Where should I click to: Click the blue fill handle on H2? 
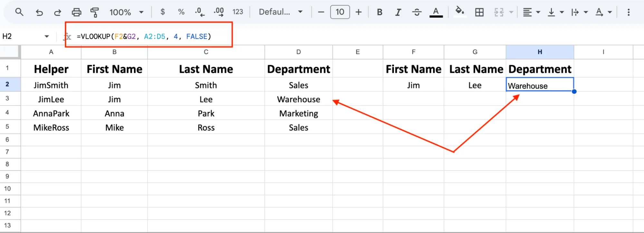[x=574, y=92]
